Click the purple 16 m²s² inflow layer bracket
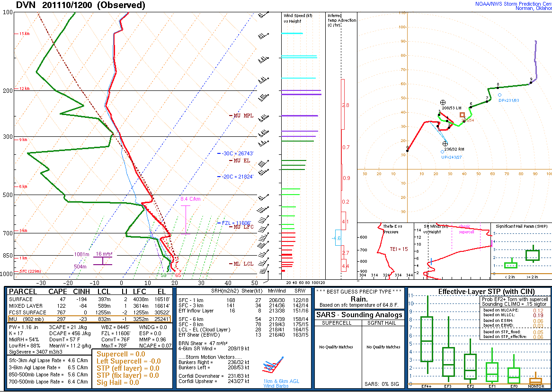The width and height of the screenshot is (552, 392). pyautogui.click(x=102, y=261)
